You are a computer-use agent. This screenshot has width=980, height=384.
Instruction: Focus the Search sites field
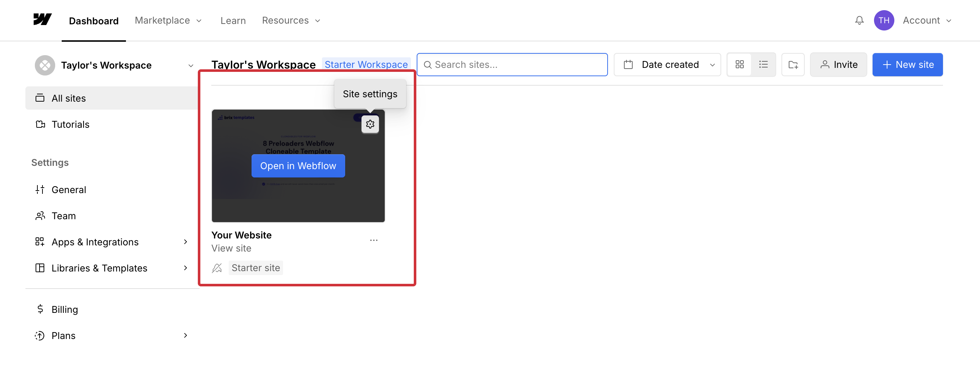pos(512,65)
